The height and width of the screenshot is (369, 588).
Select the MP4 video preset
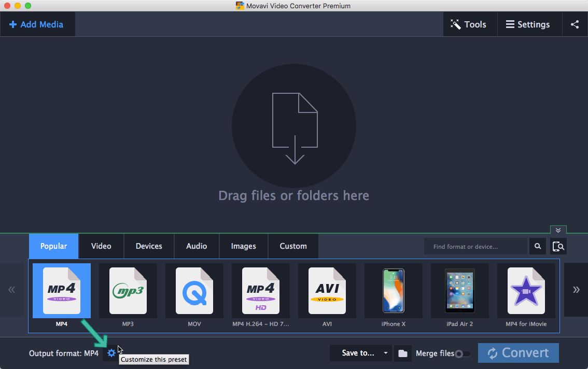pyautogui.click(x=62, y=291)
